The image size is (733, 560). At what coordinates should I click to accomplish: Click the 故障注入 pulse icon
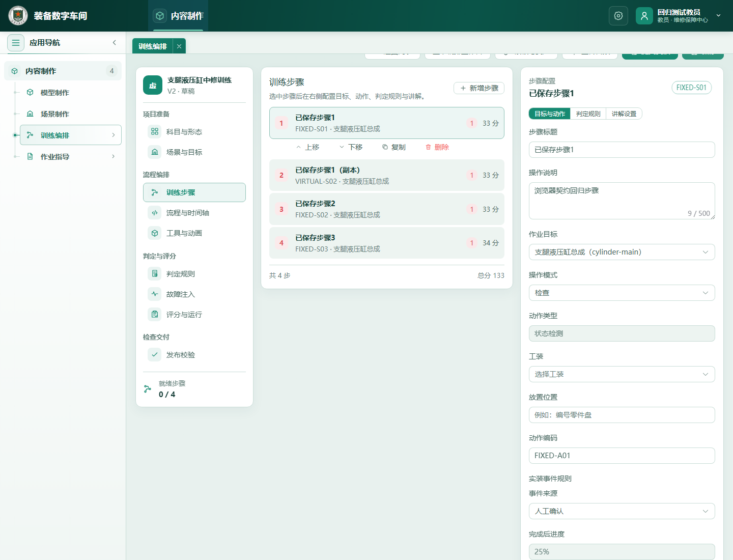tap(155, 294)
